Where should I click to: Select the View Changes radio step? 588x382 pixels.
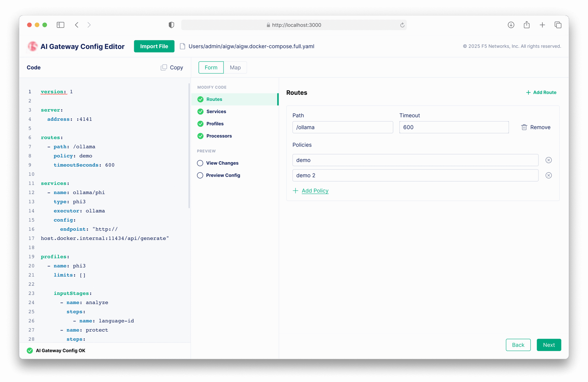click(200, 163)
